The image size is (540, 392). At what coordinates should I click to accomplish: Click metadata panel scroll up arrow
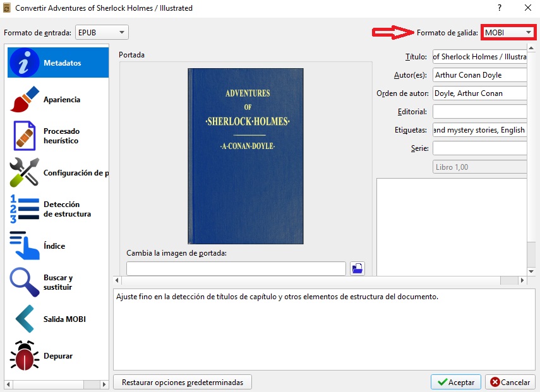click(531, 48)
